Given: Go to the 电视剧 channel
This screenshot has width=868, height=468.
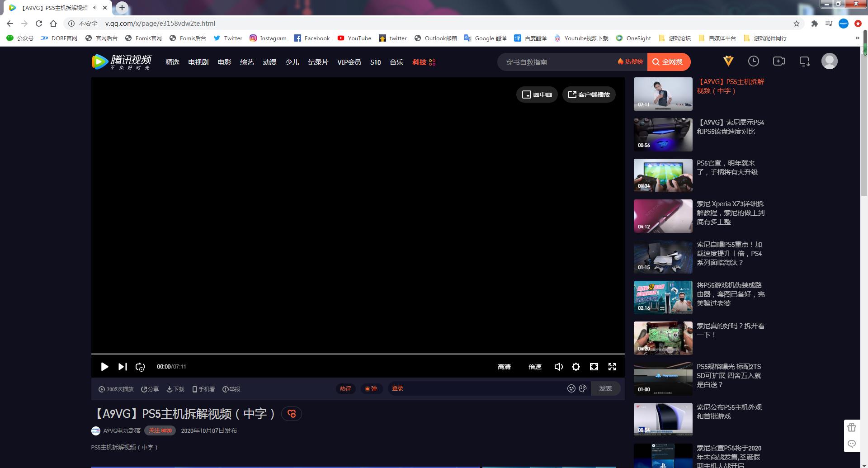Looking at the screenshot, I should 198,62.
